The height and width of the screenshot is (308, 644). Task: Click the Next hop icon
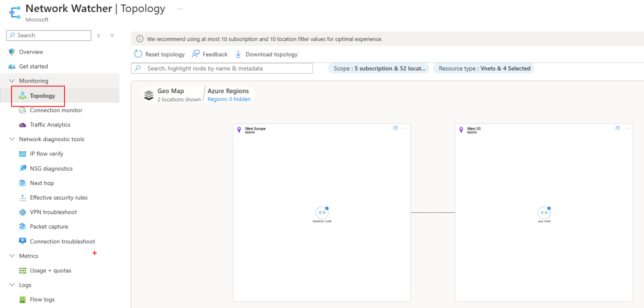coord(23,183)
